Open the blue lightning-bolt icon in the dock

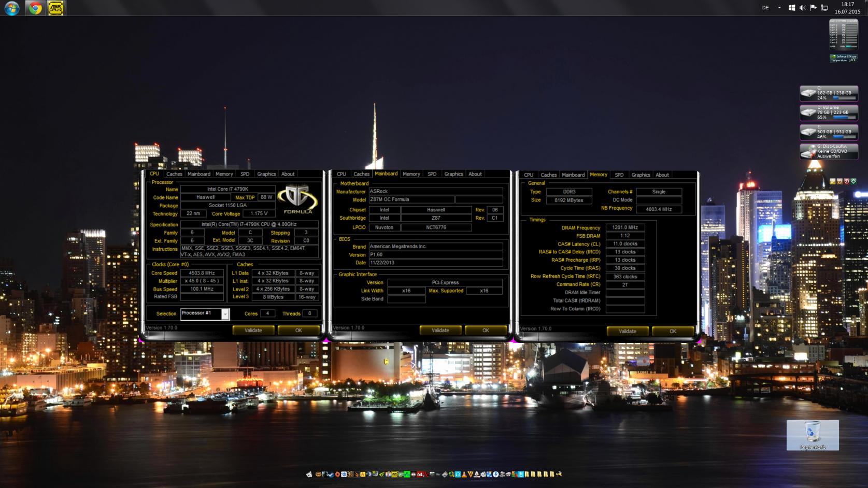[x=495, y=474]
